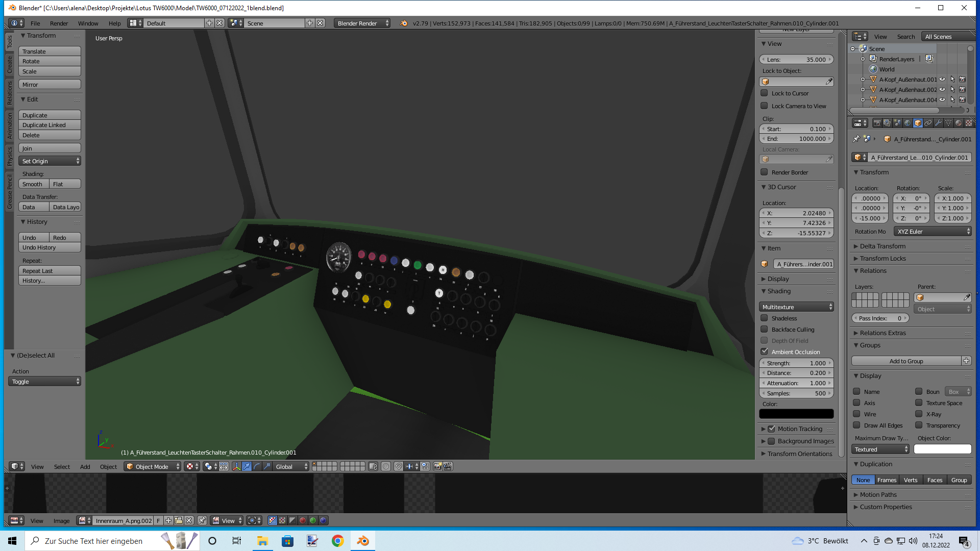Click the OpenGL render camera icon

[x=437, y=466]
